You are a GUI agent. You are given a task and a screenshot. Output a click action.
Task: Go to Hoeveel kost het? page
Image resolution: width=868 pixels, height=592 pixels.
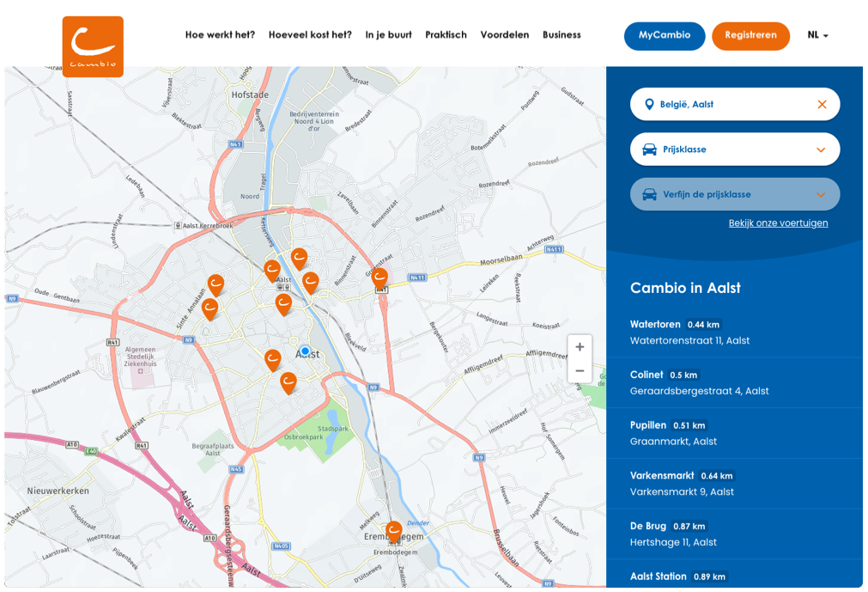click(x=310, y=35)
